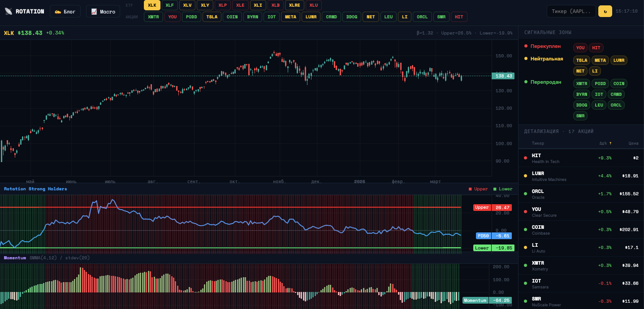Select the XLRE ETF chip
644x309 pixels.
coord(294,5)
